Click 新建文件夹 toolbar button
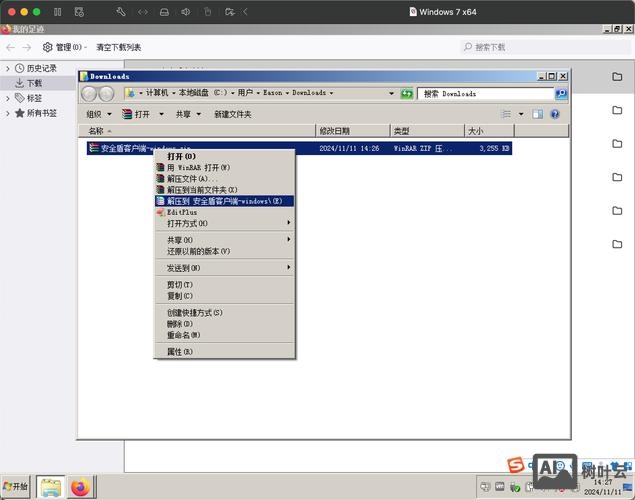 click(x=232, y=114)
